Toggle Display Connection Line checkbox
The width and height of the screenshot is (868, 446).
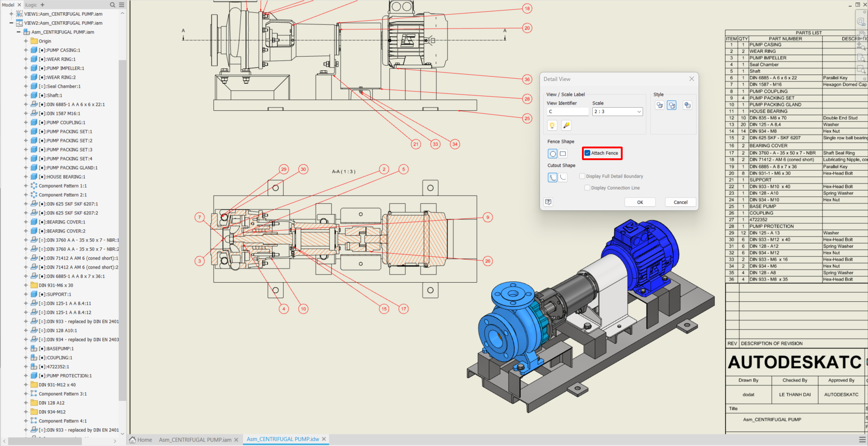(587, 188)
